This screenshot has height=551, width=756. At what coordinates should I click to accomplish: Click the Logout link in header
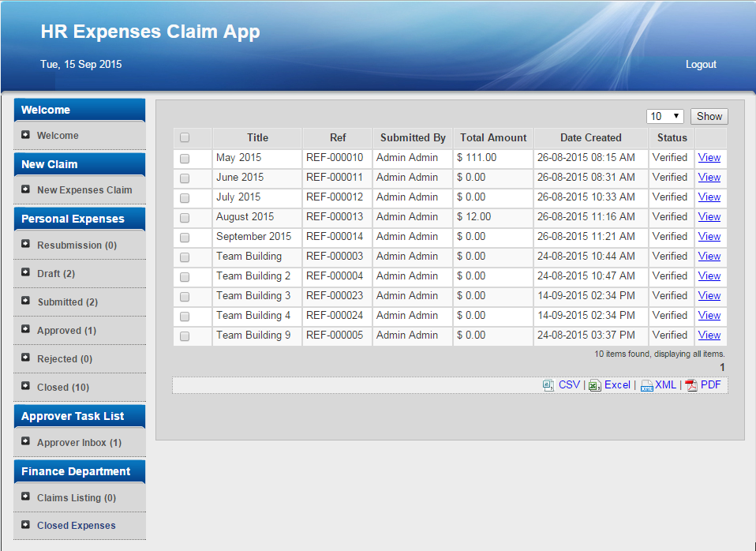click(x=701, y=65)
